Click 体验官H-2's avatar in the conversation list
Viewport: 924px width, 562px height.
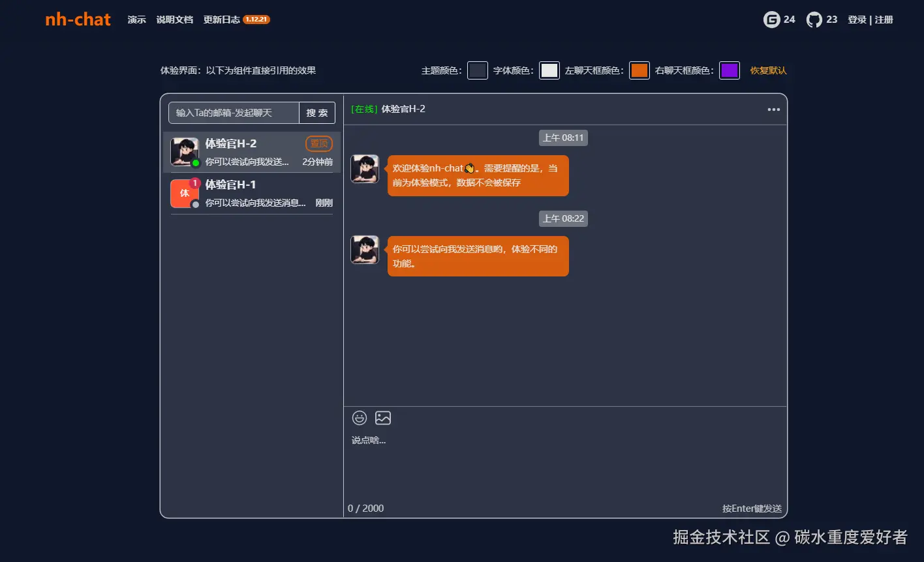(x=184, y=151)
